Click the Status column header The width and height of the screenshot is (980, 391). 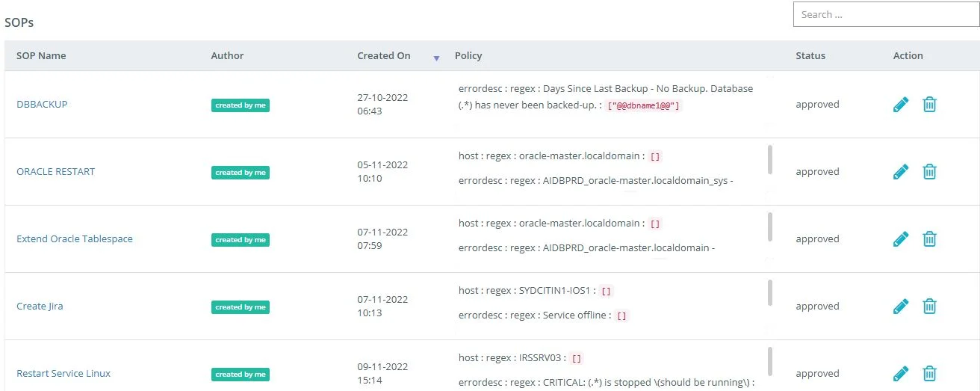pos(810,55)
